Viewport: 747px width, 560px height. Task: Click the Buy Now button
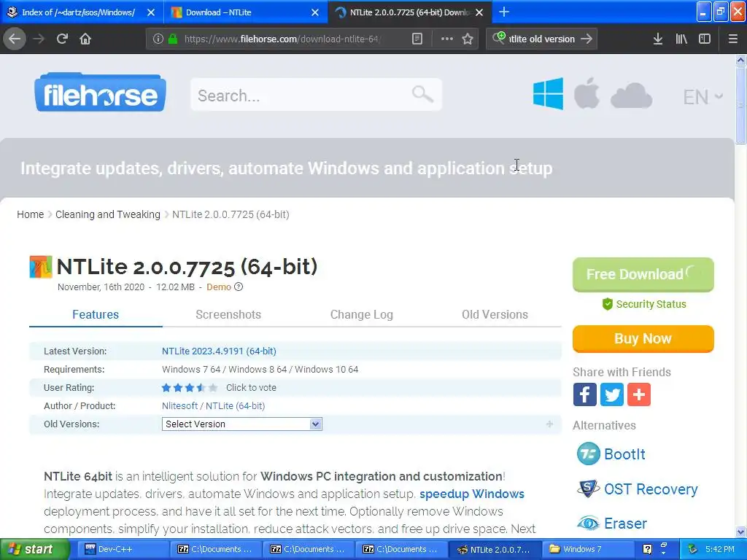click(x=643, y=338)
